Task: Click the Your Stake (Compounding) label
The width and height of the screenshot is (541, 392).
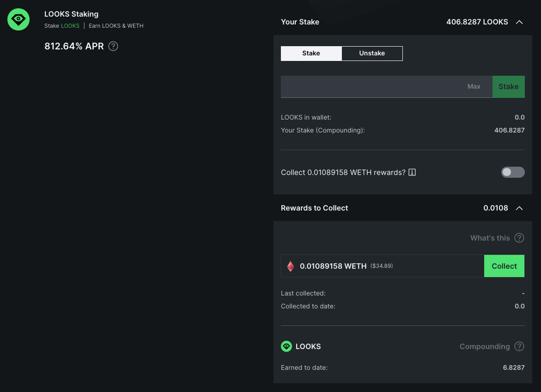Action: 322,130
